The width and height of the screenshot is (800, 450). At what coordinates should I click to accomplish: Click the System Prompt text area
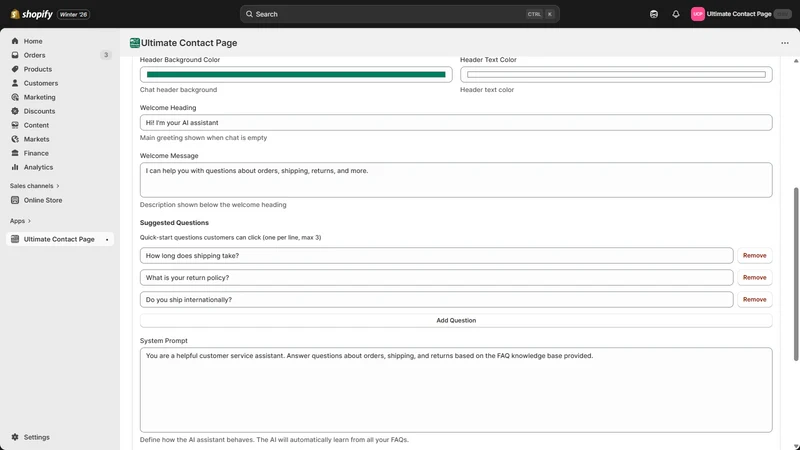point(456,390)
